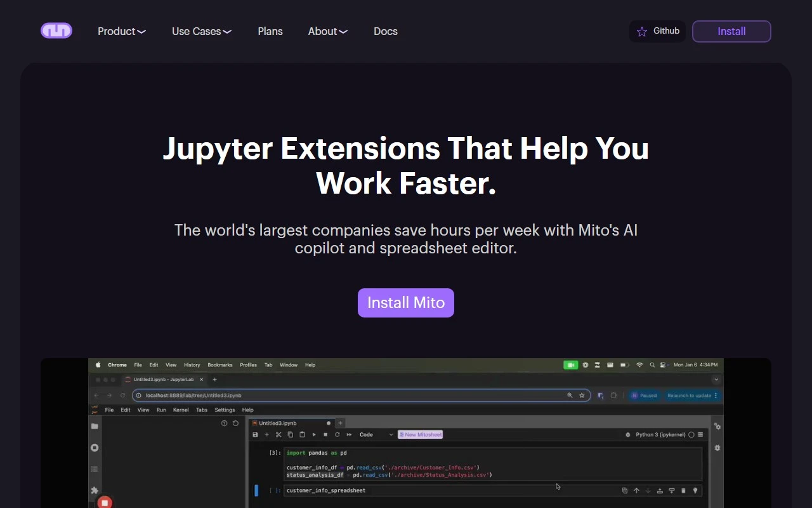The height and width of the screenshot is (508, 812).
Task: Open the property inspector gears icon
Action: [717, 426]
